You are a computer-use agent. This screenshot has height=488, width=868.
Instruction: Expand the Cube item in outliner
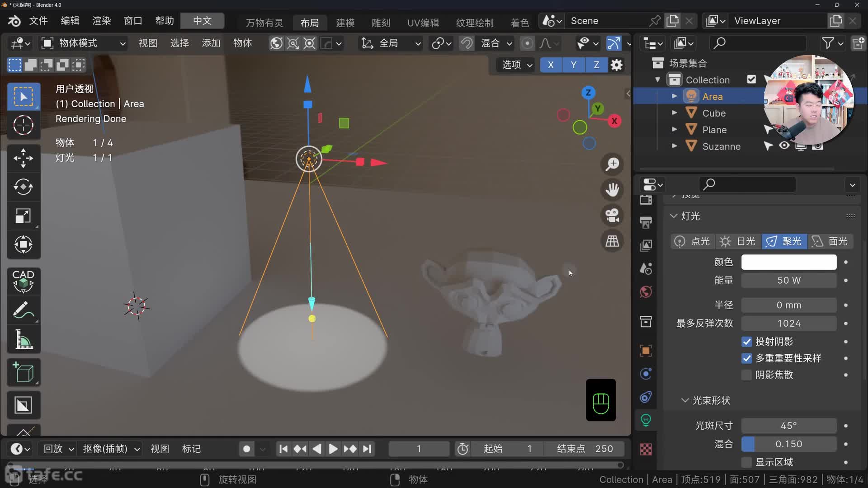[674, 113]
